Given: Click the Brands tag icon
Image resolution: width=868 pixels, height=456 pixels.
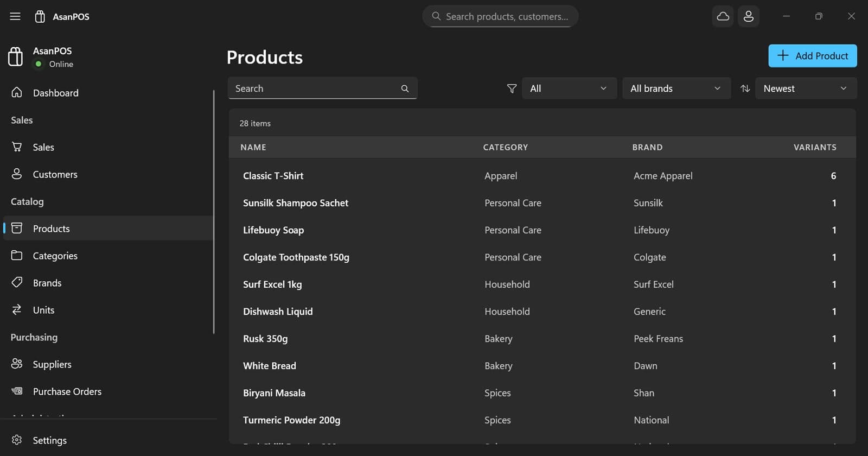Looking at the screenshot, I should (17, 282).
